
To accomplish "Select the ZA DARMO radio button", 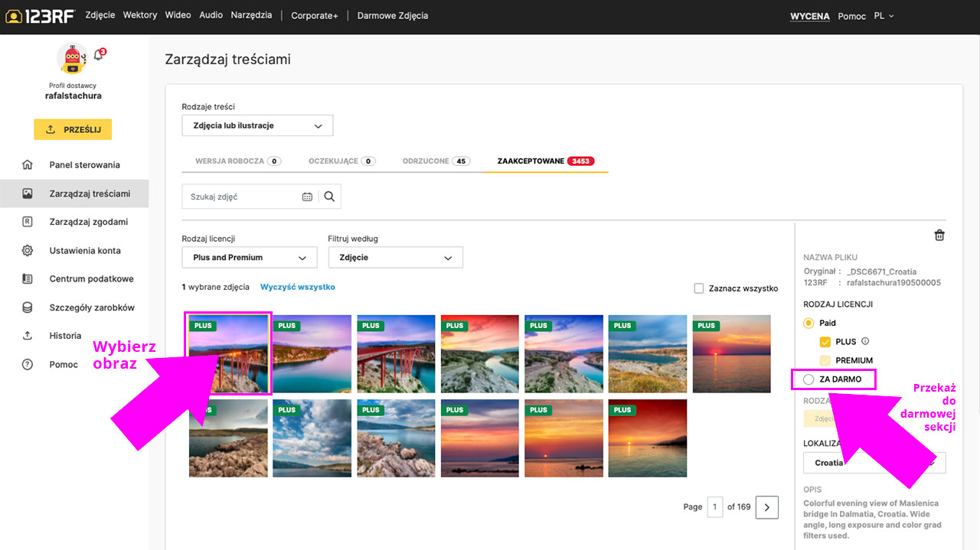I will (808, 379).
